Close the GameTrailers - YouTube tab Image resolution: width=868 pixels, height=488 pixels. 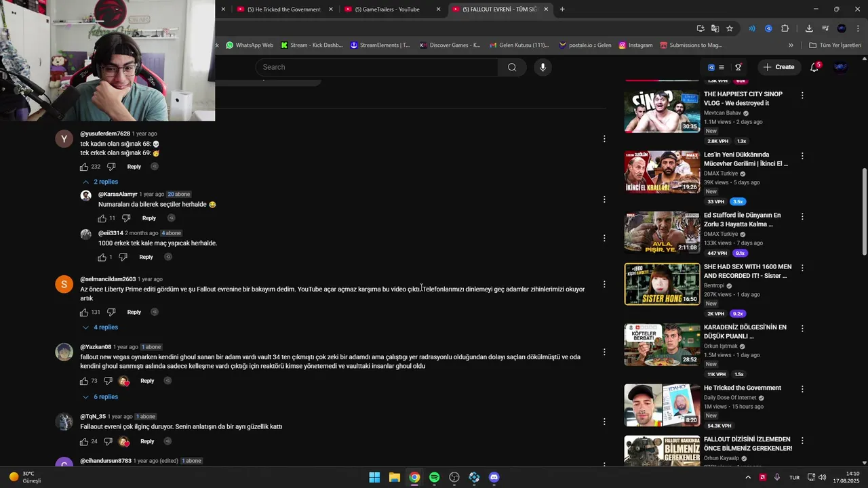[439, 9]
